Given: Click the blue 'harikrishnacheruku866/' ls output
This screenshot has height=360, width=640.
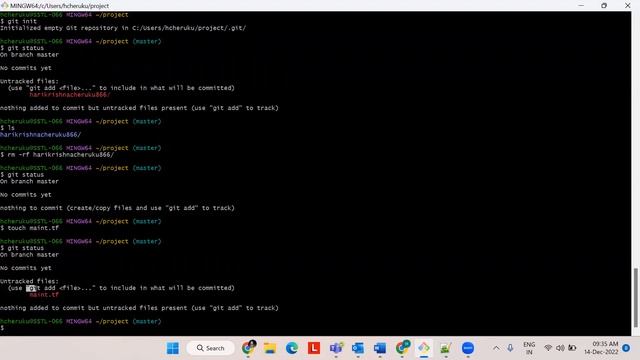Looking at the screenshot, I should click(x=40, y=135).
